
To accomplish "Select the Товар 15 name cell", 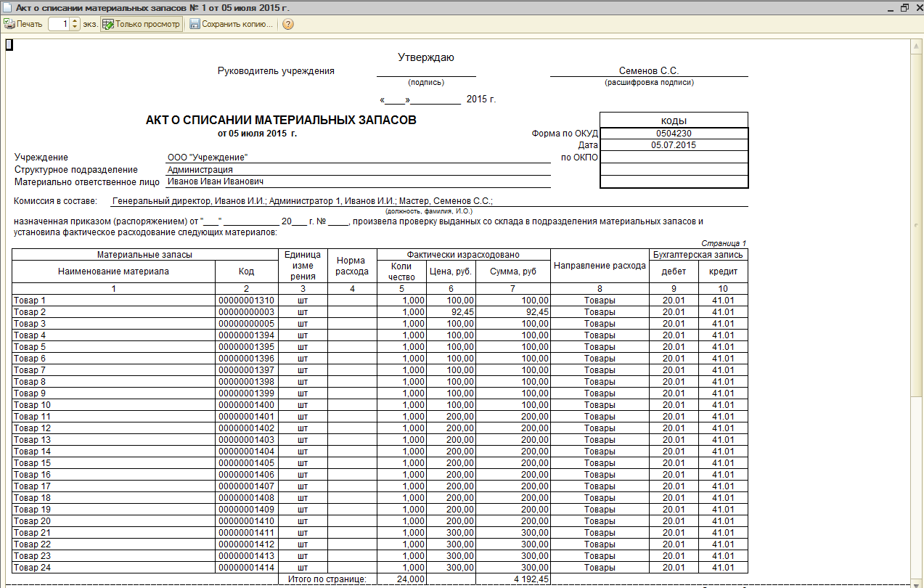I will click(x=114, y=463).
